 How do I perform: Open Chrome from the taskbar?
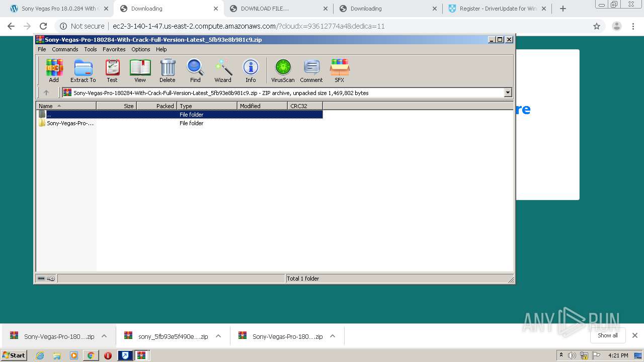pyautogui.click(x=91, y=355)
